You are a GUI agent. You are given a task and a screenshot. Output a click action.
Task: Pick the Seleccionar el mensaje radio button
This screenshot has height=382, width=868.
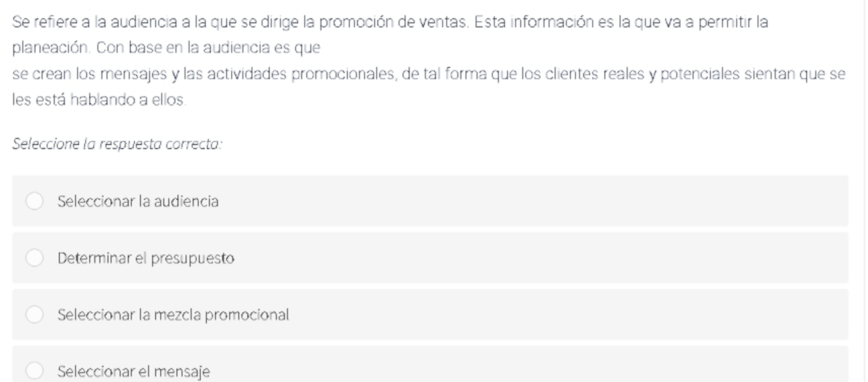[34, 371]
